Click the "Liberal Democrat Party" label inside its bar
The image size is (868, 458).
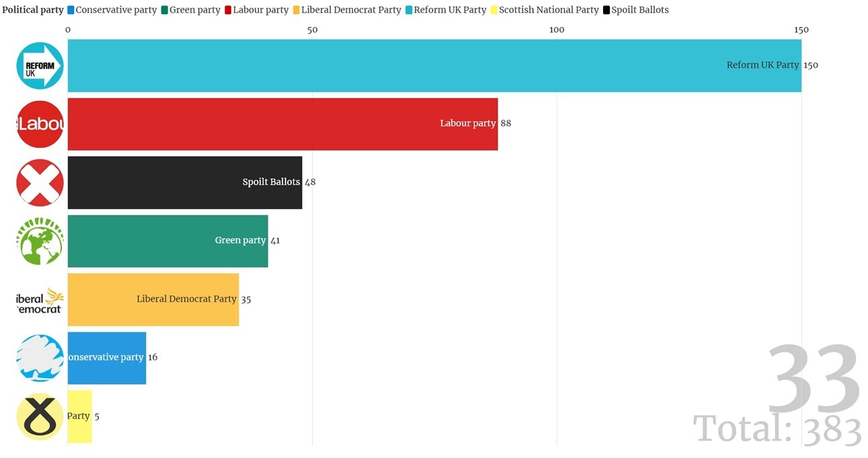[x=186, y=299]
